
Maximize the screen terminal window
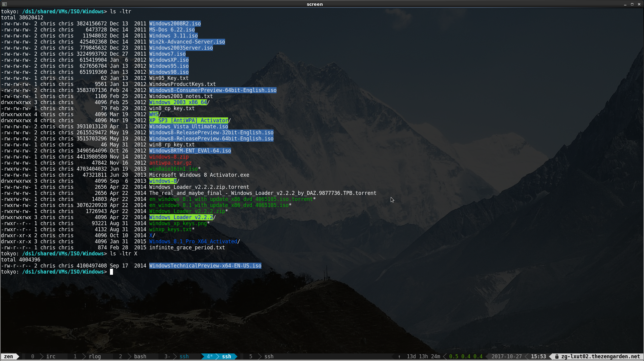pos(632,4)
